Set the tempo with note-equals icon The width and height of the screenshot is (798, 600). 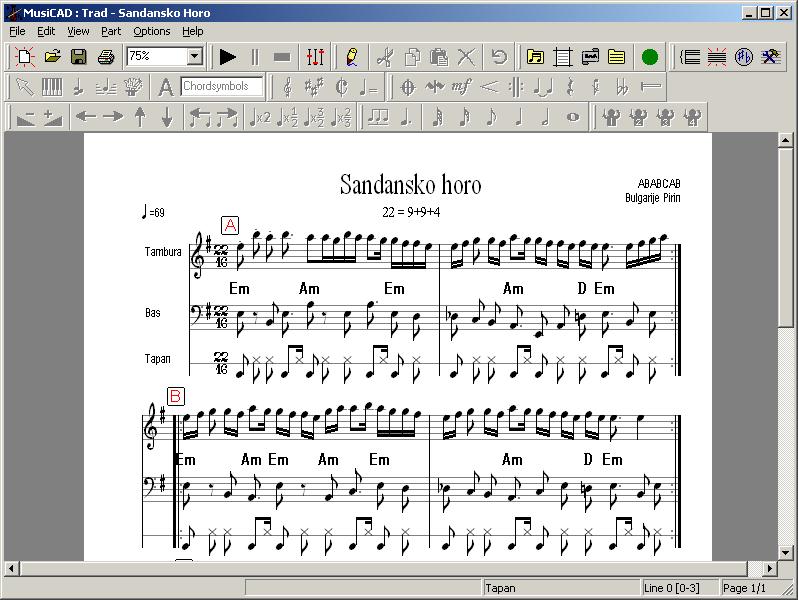pyautogui.click(x=368, y=87)
